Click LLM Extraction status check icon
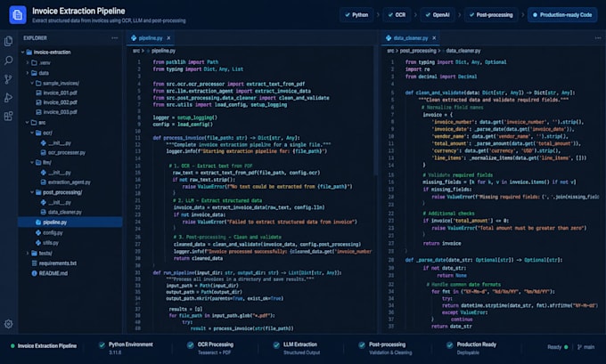The width and height of the screenshot is (606, 364). click(x=276, y=345)
